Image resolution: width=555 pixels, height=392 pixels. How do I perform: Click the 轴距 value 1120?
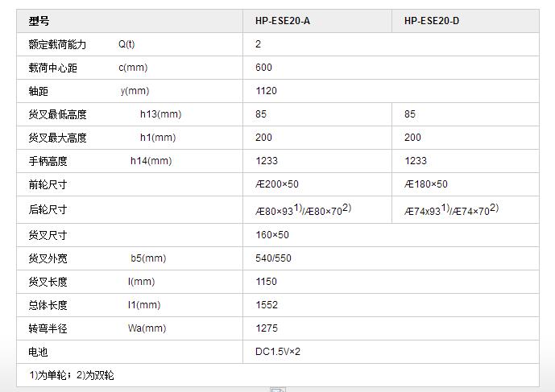pos(267,91)
